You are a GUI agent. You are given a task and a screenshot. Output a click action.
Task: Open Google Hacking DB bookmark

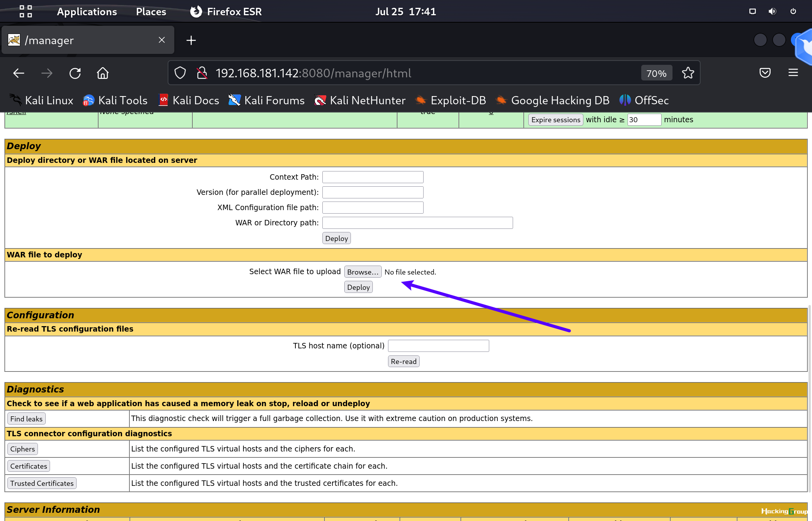(553, 100)
